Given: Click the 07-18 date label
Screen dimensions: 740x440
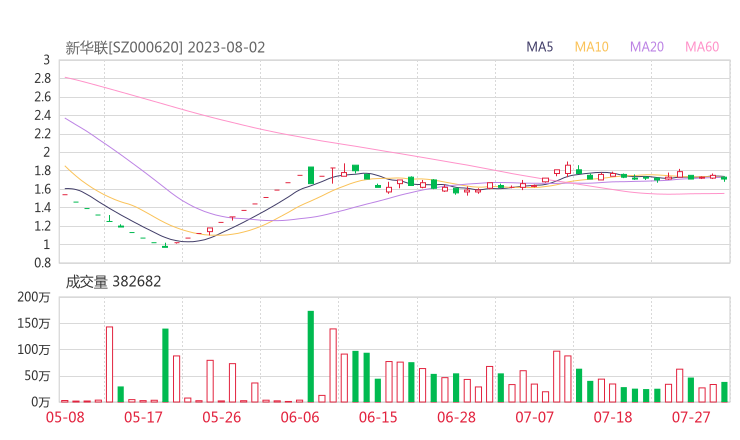Looking at the screenshot, I should [613, 417].
